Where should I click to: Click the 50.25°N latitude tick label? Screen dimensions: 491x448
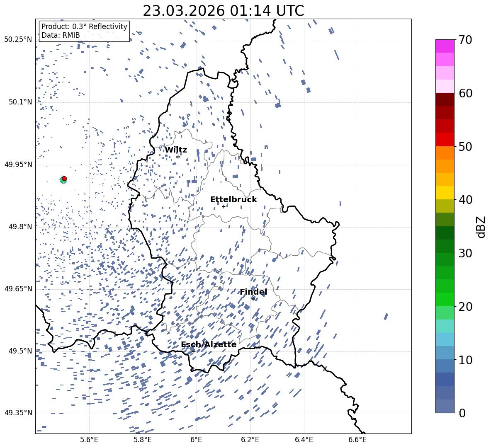[18, 40]
